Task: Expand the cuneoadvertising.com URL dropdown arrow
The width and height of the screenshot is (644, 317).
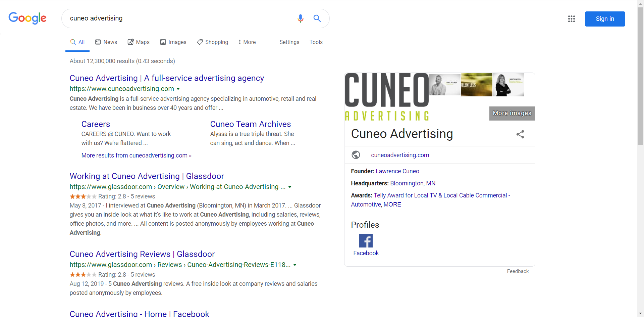Action: pos(178,89)
